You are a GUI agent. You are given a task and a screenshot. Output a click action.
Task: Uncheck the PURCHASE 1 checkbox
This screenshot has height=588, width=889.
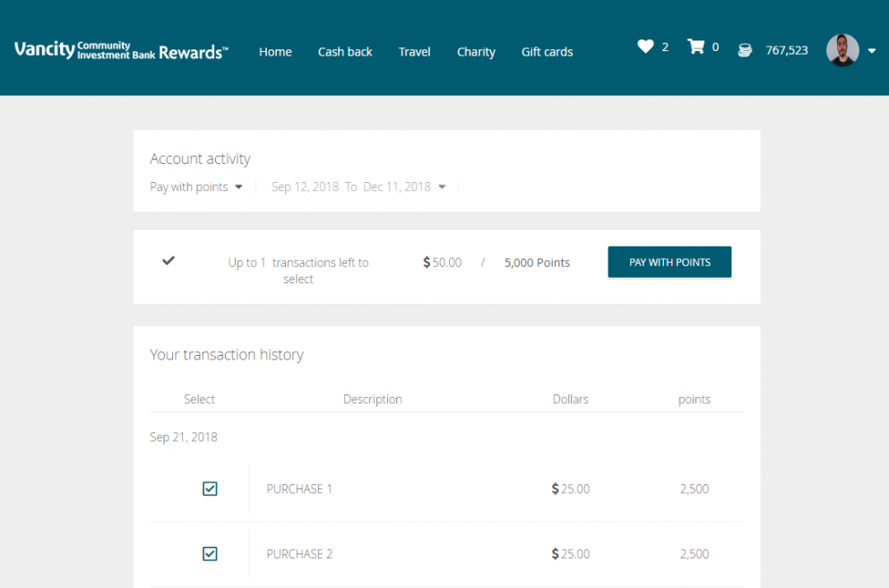tap(210, 489)
